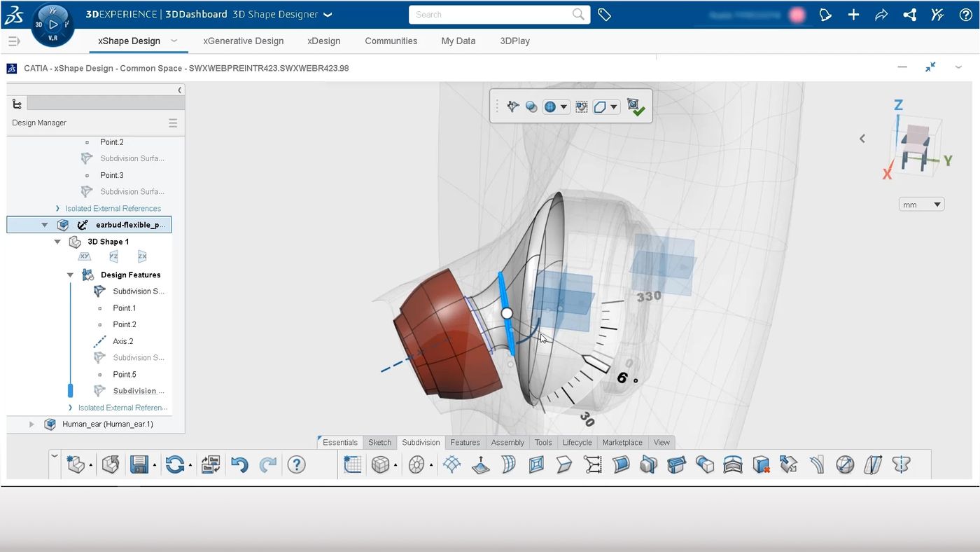Screen dimensions: 980x552
Task: Collapse the 3D Shape 1 tree node
Action: coord(57,241)
